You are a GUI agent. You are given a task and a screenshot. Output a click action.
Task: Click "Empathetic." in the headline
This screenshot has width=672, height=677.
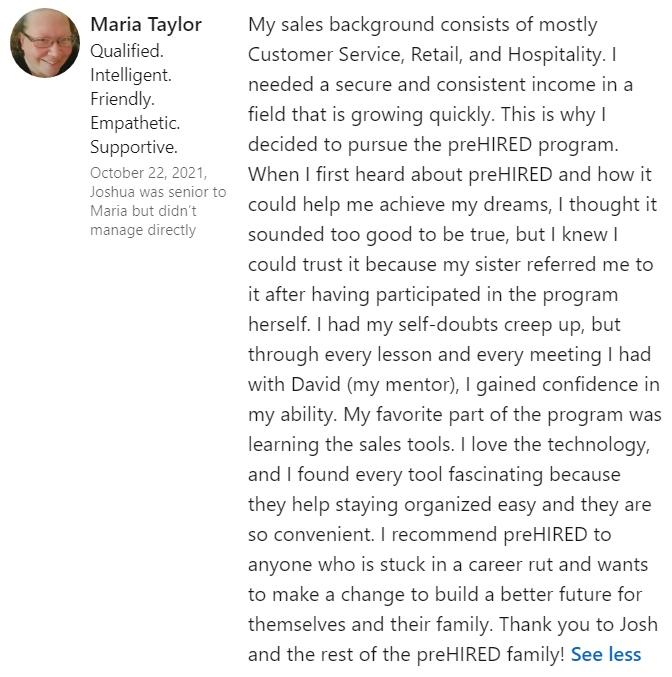pos(135,123)
